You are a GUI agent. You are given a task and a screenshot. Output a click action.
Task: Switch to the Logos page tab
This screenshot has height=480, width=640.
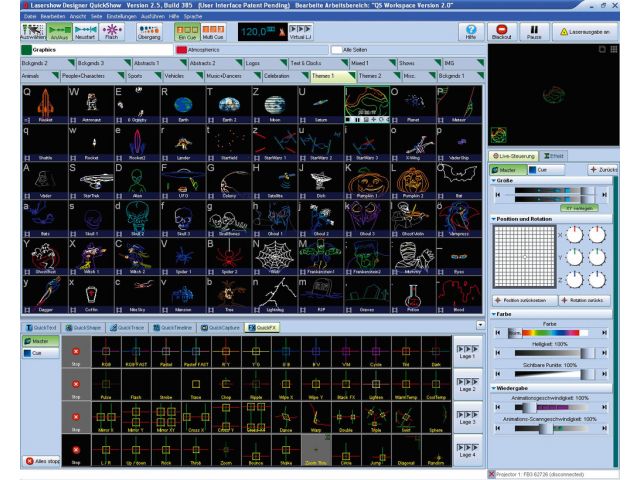coord(266,63)
